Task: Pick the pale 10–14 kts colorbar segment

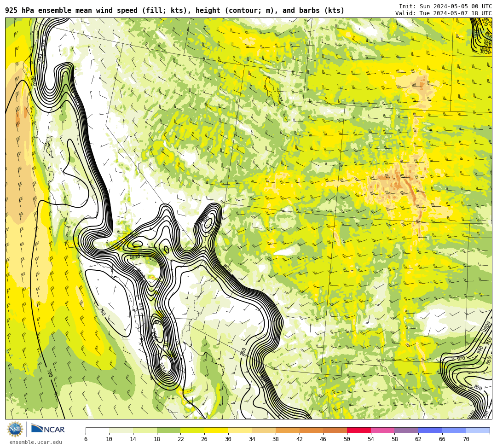Action: tap(121, 430)
